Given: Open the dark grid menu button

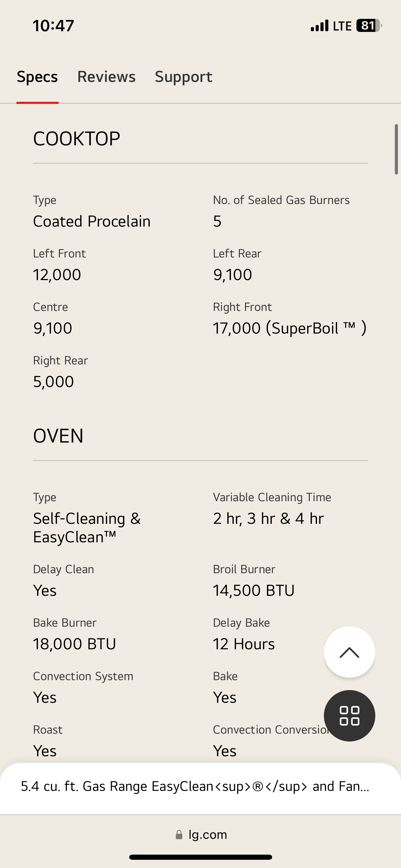Looking at the screenshot, I should click(x=349, y=715).
